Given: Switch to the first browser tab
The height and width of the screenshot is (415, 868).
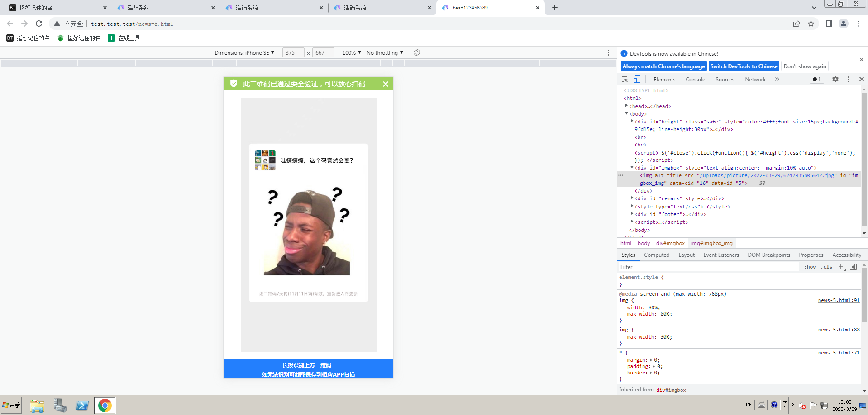Looking at the screenshot, I should pyautogui.click(x=56, y=8).
